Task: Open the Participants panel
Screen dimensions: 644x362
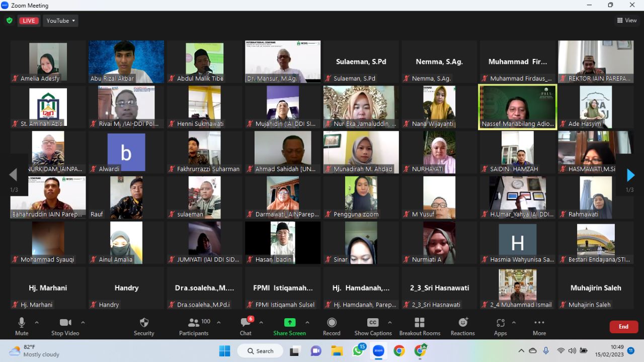Action: tap(194, 326)
